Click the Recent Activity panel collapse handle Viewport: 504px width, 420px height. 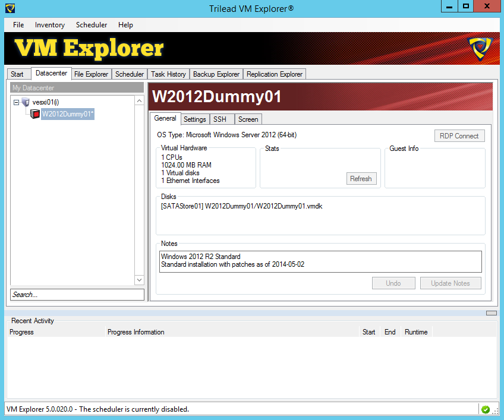click(x=491, y=313)
